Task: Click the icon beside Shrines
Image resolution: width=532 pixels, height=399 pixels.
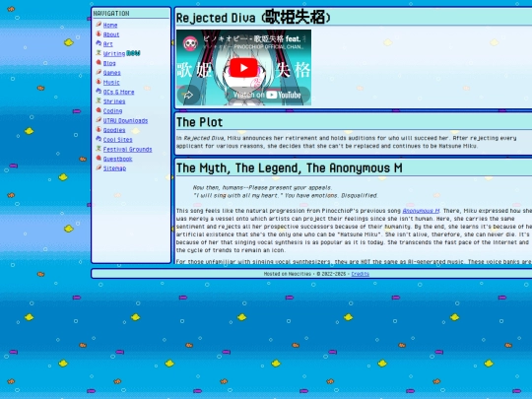Action: (99, 100)
